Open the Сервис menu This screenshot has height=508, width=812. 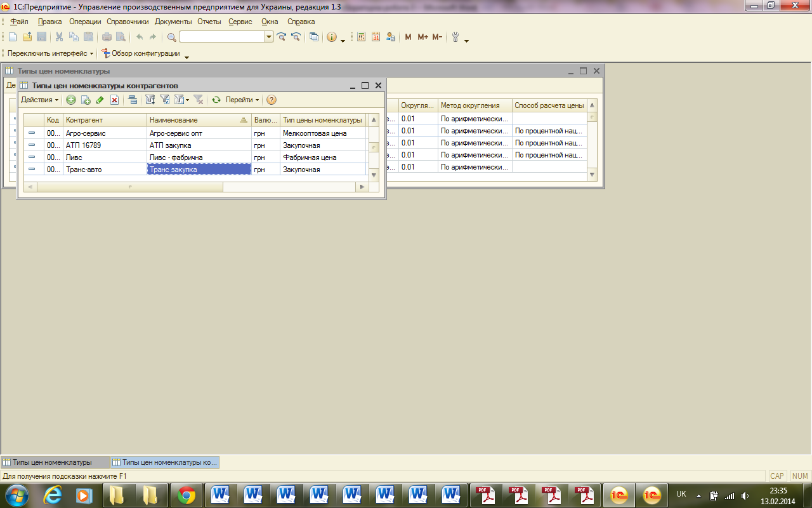point(240,22)
